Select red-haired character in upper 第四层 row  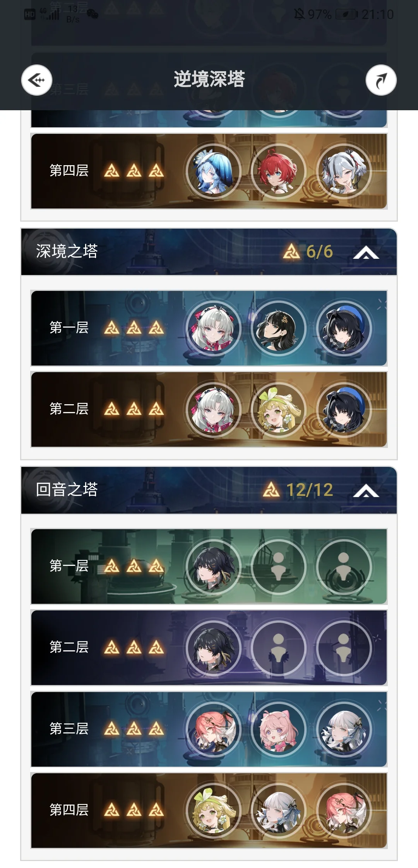tap(279, 171)
